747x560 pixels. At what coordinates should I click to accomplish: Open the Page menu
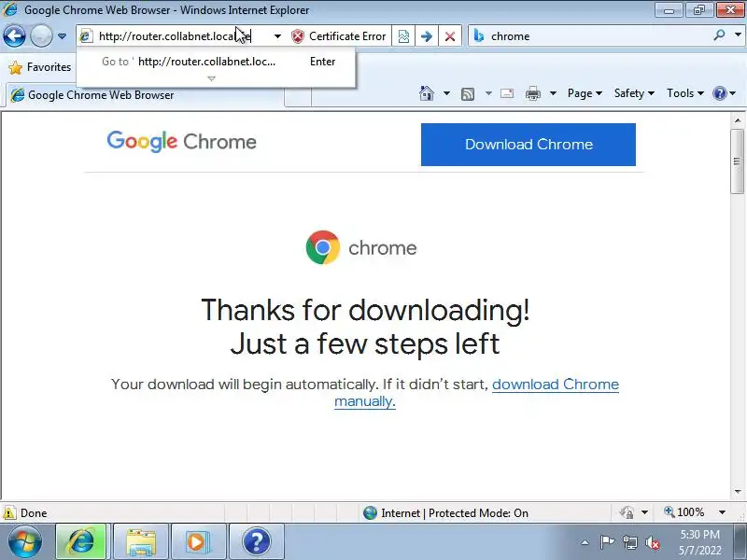pos(585,93)
